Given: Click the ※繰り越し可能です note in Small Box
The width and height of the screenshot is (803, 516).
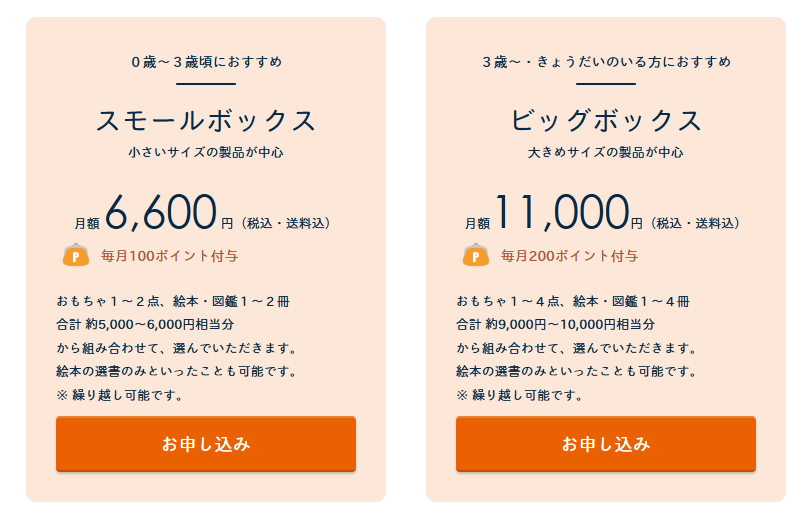Looking at the screenshot, I should pyautogui.click(x=120, y=395).
